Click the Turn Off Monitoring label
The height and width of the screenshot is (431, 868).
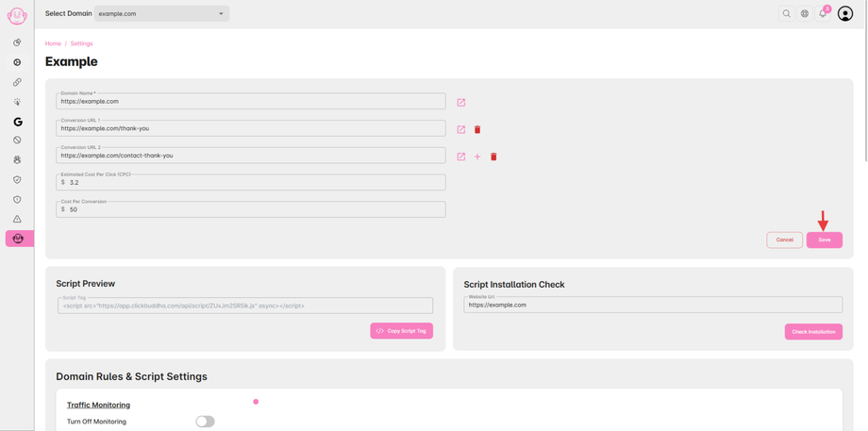pos(97,422)
